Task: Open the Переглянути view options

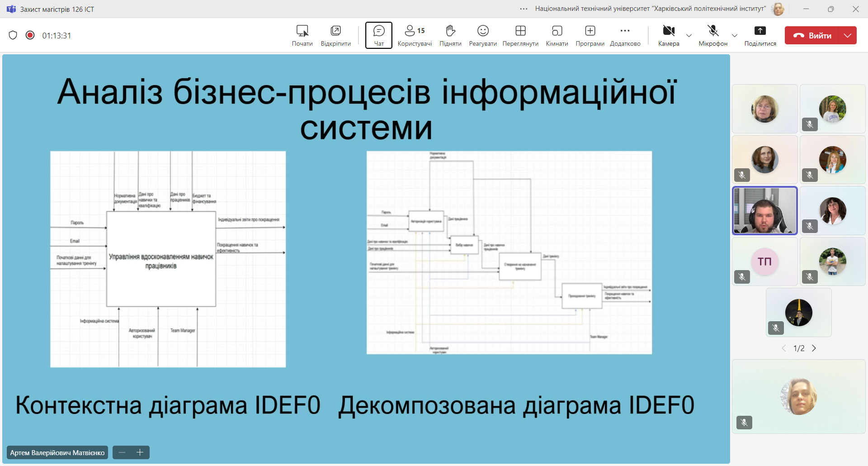Action: 520,35
